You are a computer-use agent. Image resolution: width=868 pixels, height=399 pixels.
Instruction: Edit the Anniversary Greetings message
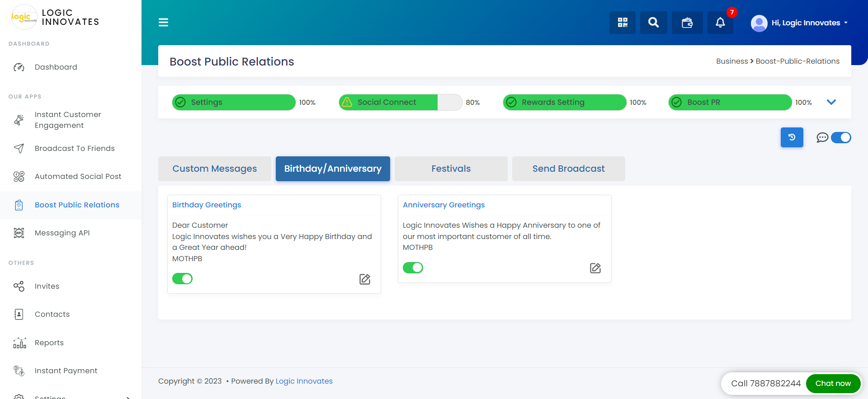coord(595,268)
